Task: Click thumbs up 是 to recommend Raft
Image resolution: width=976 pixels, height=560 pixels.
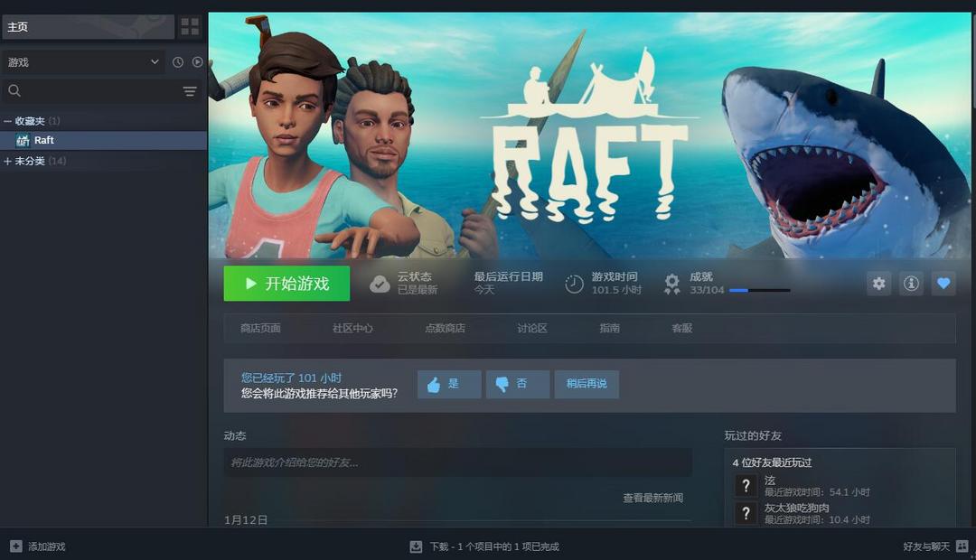Action: tap(448, 383)
